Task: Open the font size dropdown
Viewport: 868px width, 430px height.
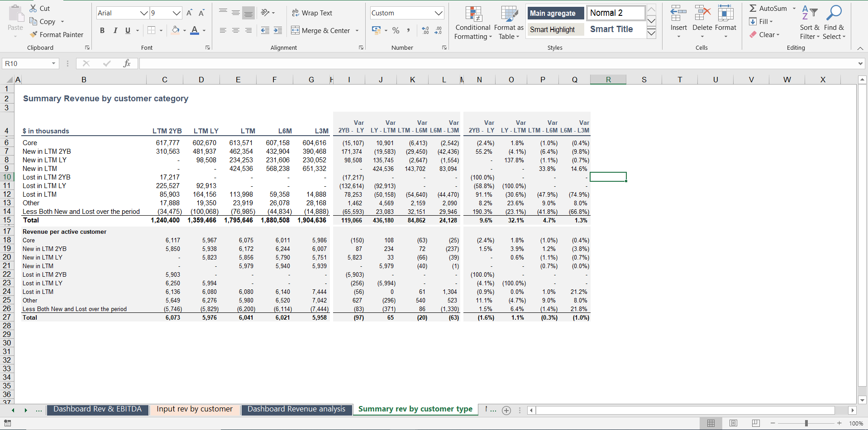Action: click(x=176, y=13)
